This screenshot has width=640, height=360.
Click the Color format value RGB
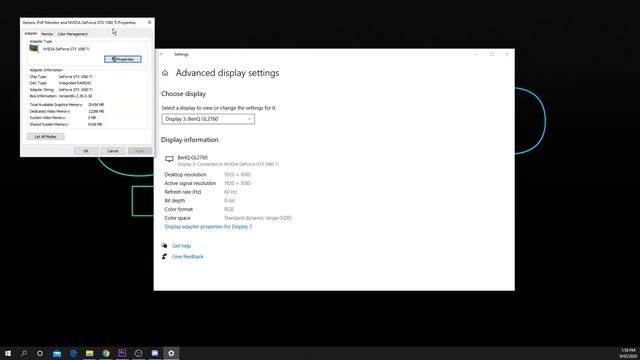tap(229, 209)
